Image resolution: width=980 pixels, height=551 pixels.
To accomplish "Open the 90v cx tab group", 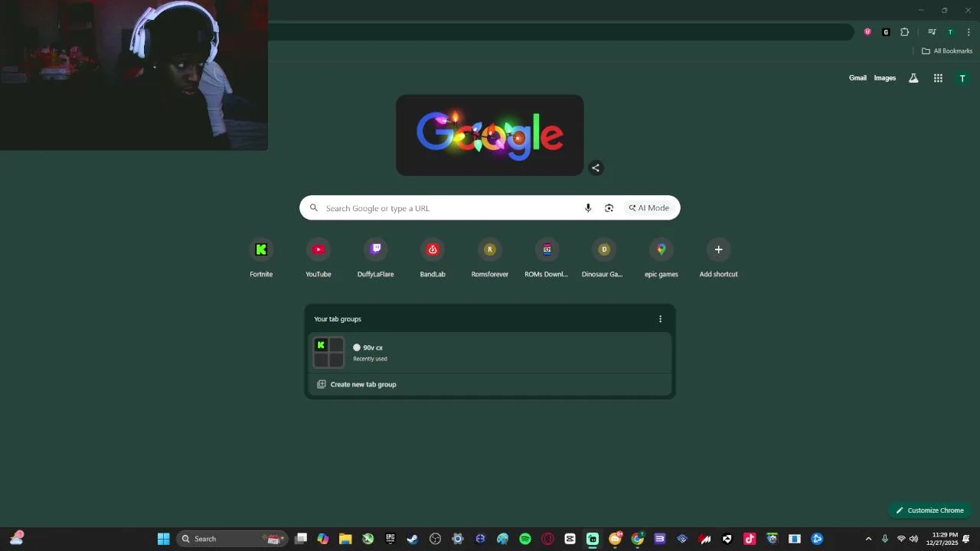I will (490, 353).
